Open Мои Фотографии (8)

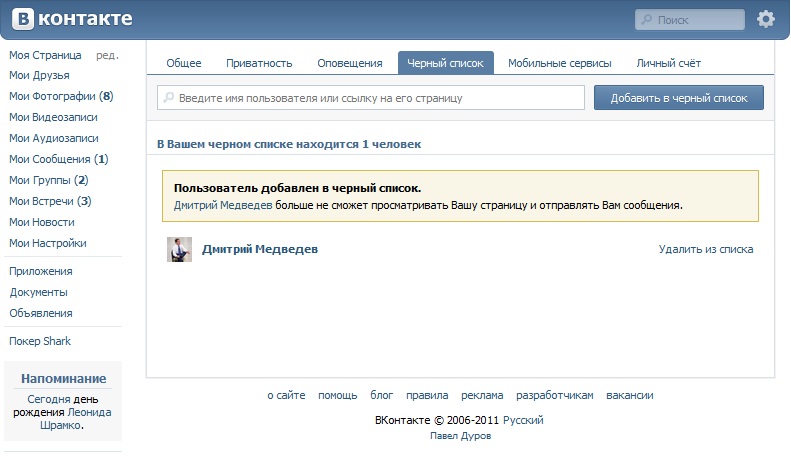point(61,96)
